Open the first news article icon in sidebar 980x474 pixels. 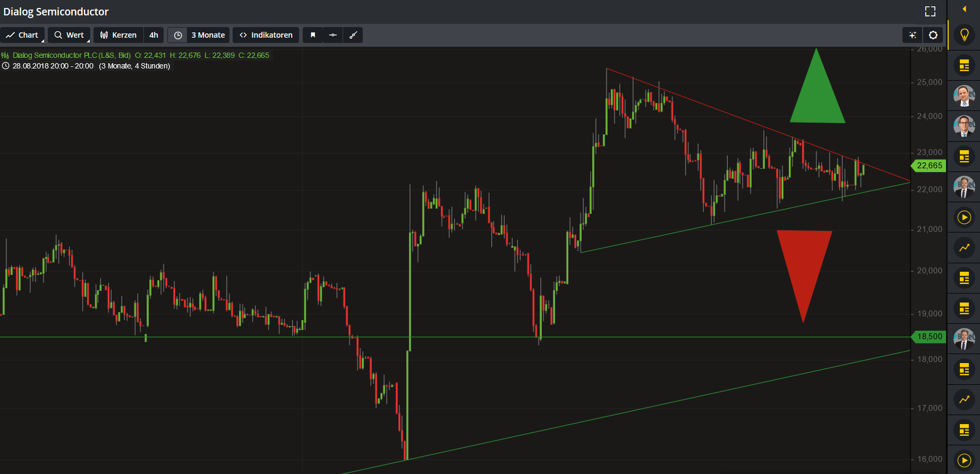pos(964,66)
